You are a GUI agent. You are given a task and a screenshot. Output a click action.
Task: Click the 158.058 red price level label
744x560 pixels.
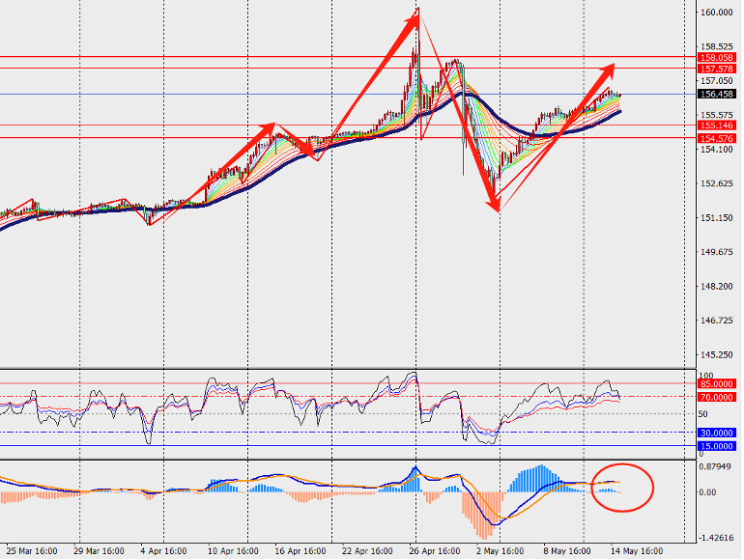(717, 57)
